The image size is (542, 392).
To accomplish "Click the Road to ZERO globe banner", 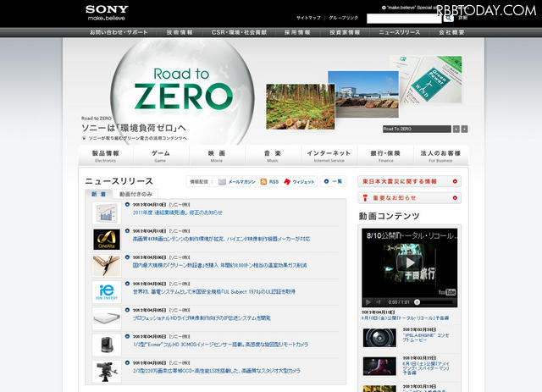I will point(183,90).
